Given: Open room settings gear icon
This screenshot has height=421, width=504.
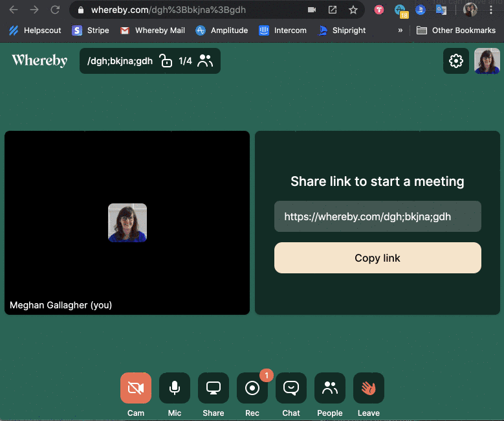Looking at the screenshot, I should 455,61.
